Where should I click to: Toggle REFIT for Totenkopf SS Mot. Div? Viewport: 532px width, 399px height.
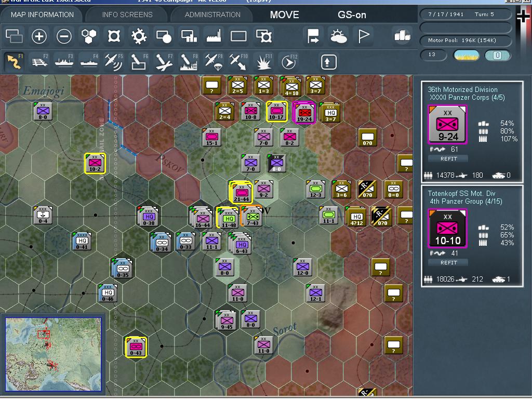tap(448, 262)
